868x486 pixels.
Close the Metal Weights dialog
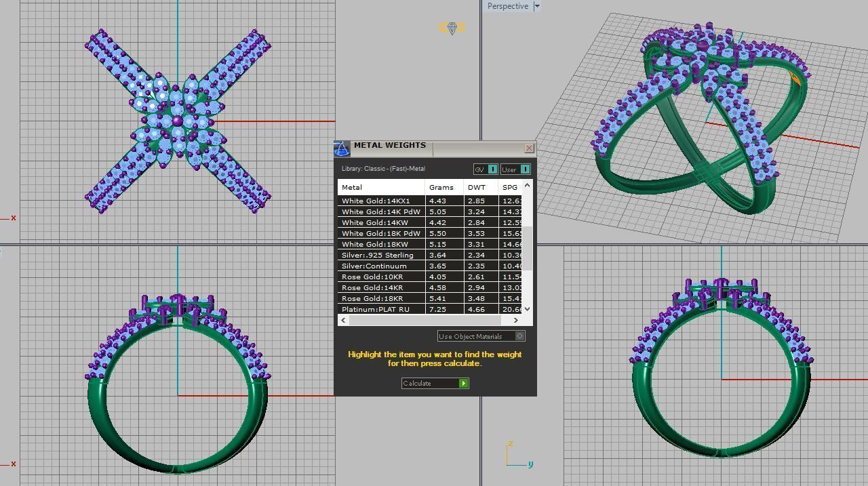[529, 148]
